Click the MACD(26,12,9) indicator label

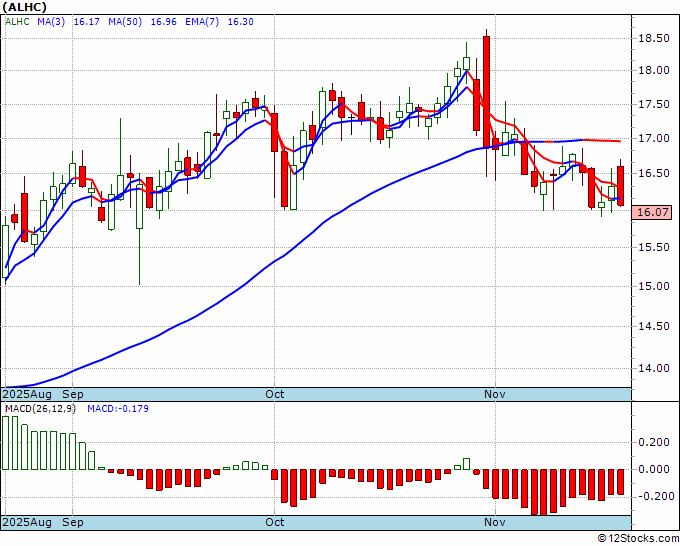40,409
